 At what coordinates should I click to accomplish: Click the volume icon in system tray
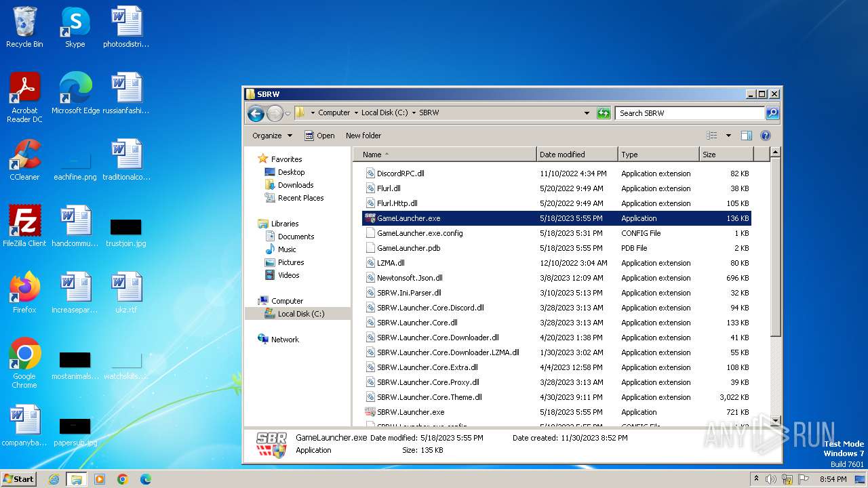point(771,479)
